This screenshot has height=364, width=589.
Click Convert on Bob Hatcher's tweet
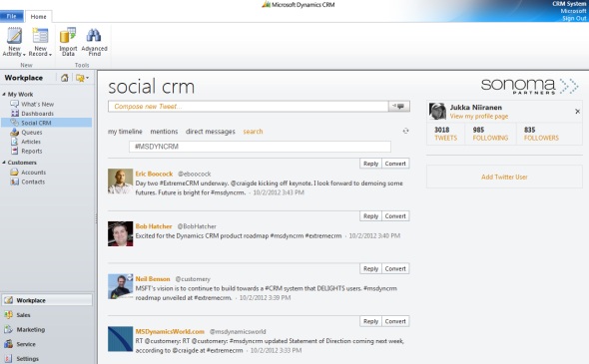click(x=395, y=216)
